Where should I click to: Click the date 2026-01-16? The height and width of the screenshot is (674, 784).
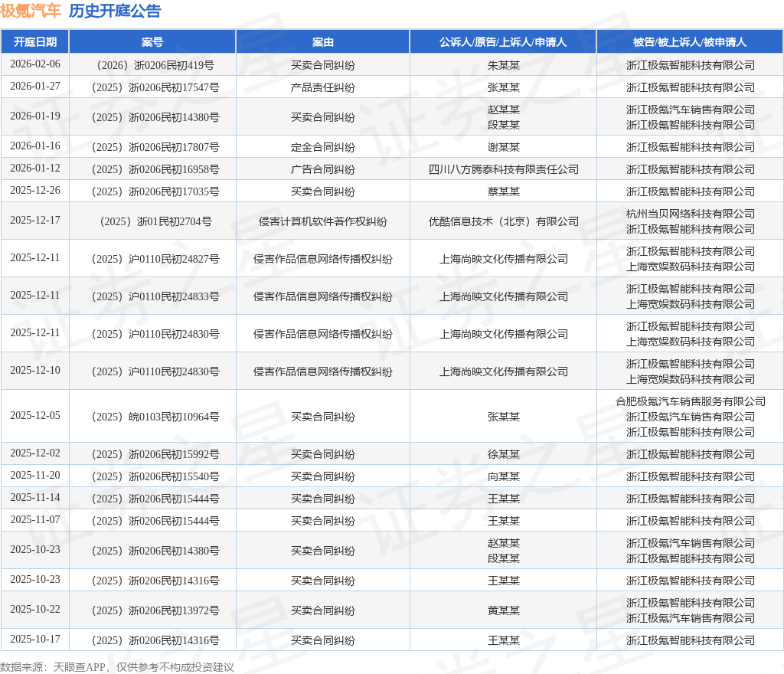(35, 146)
